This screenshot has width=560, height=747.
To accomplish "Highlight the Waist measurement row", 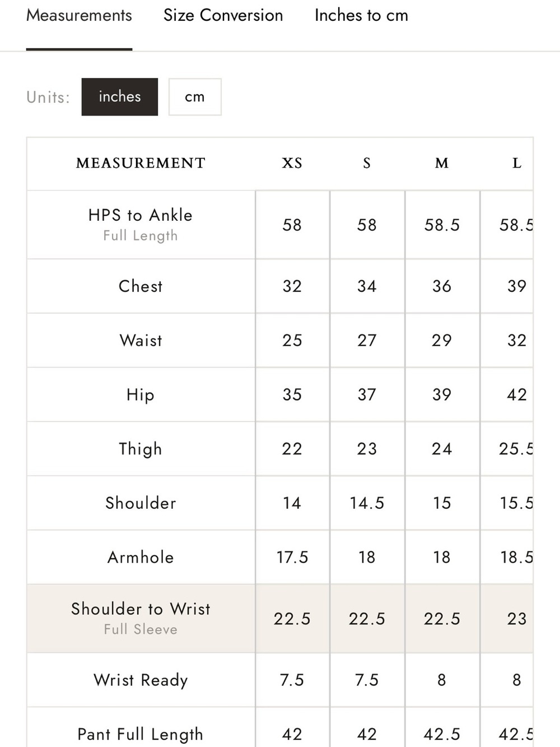I will coord(280,340).
